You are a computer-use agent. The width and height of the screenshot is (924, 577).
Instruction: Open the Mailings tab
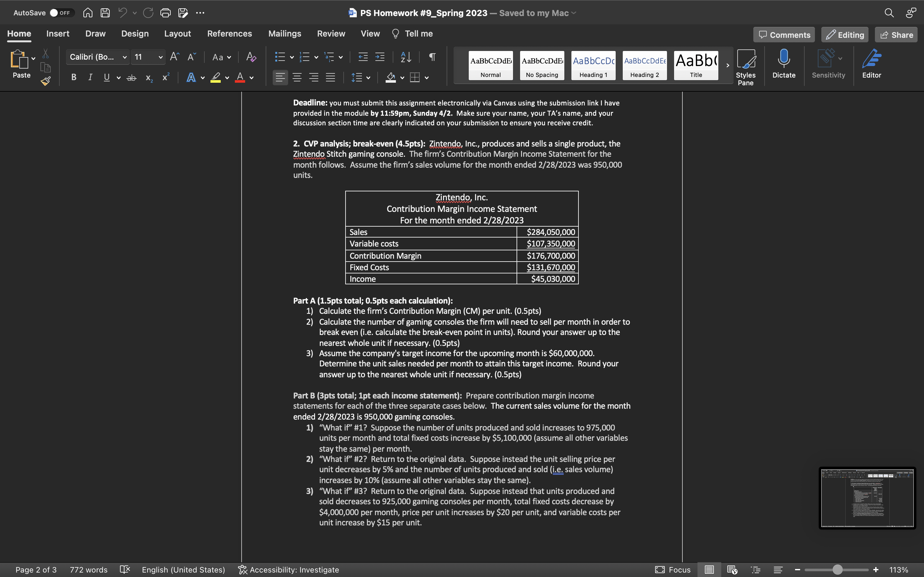coord(285,34)
